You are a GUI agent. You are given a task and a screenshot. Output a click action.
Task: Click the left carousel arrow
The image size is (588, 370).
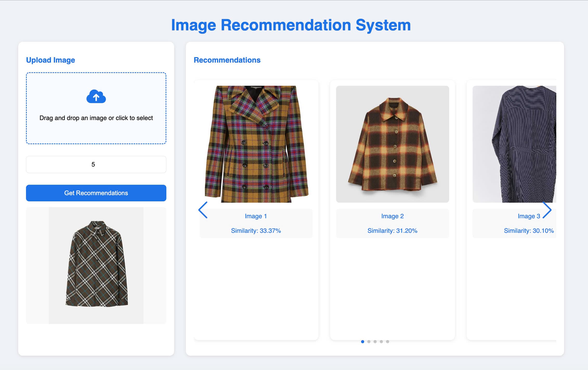click(x=204, y=210)
